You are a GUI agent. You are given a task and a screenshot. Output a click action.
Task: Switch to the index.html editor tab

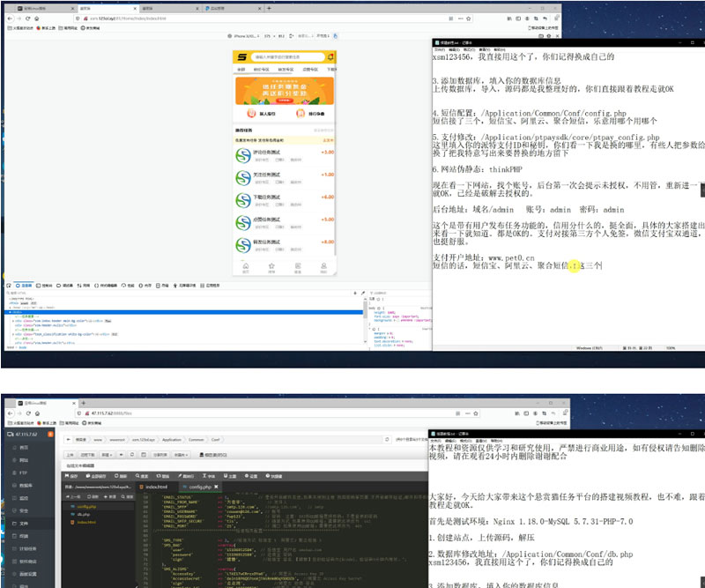pos(156,486)
